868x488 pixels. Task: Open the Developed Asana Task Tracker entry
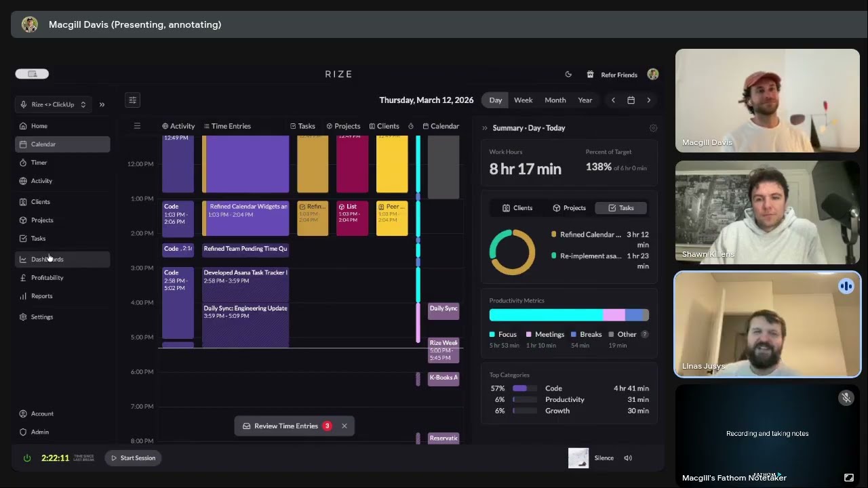(x=245, y=285)
